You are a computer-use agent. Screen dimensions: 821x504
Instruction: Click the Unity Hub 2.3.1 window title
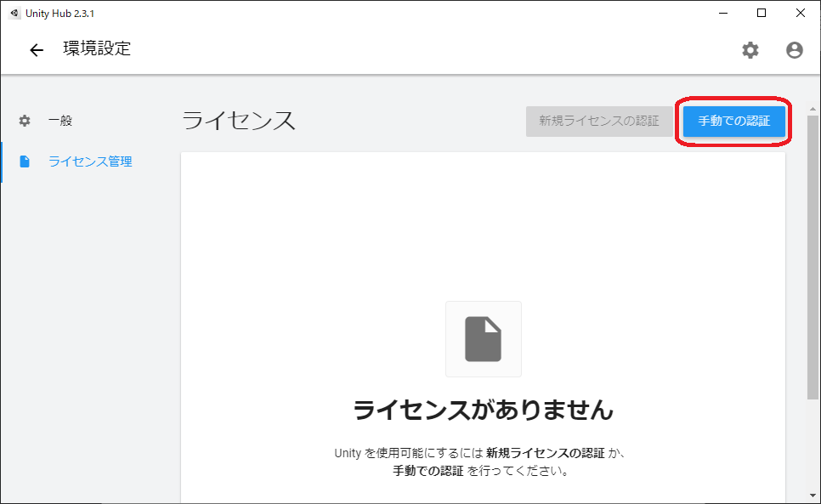click(x=59, y=14)
